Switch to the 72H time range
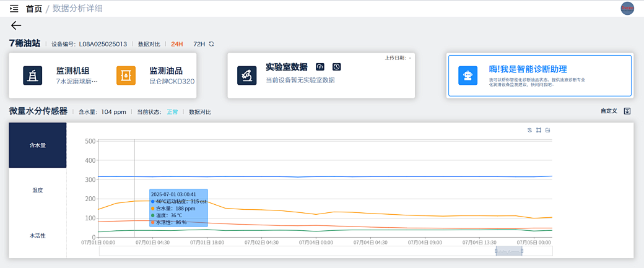Image resolution: width=644 pixels, height=268 pixels. (199, 44)
